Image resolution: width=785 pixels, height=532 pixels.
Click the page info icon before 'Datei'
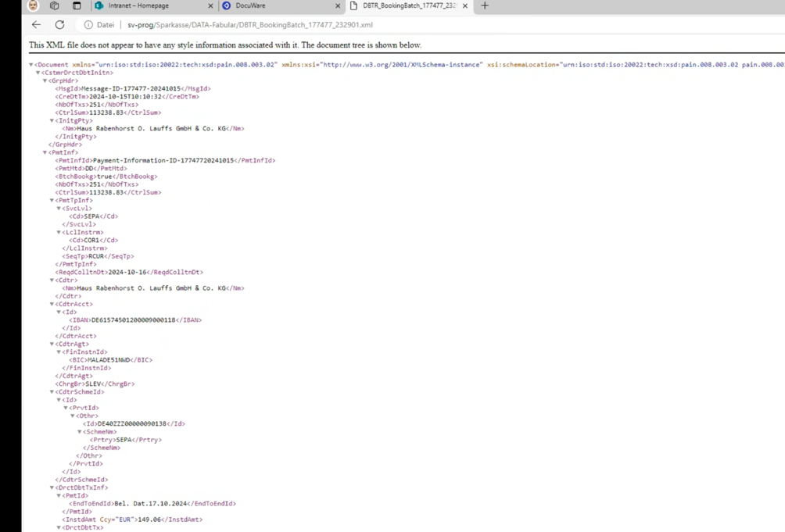click(88, 24)
